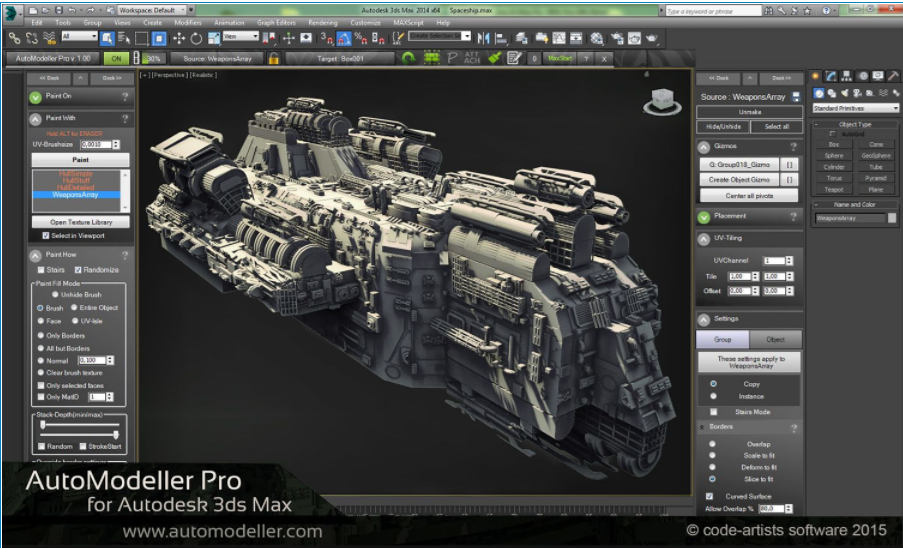Open the View reference coordinate dropdown
903x548 pixels.
click(241, 36)
